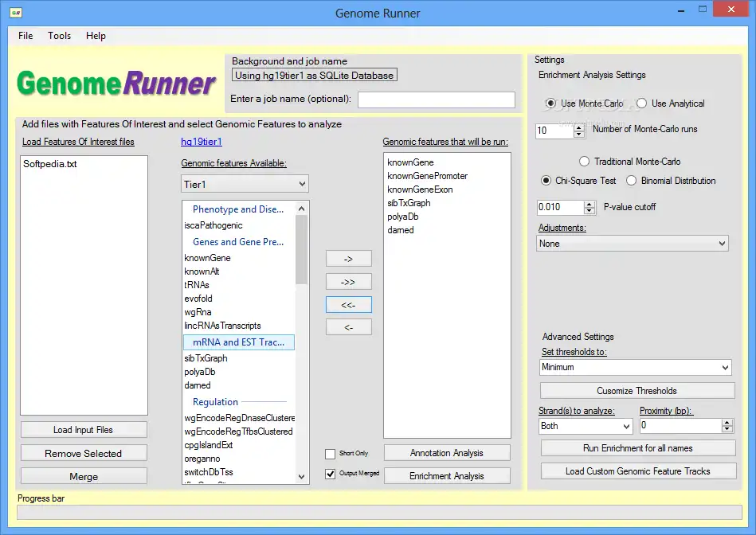Click the Remove Selected button
Image resolution: width=756 pixels, height=535 pixels.
84,454
